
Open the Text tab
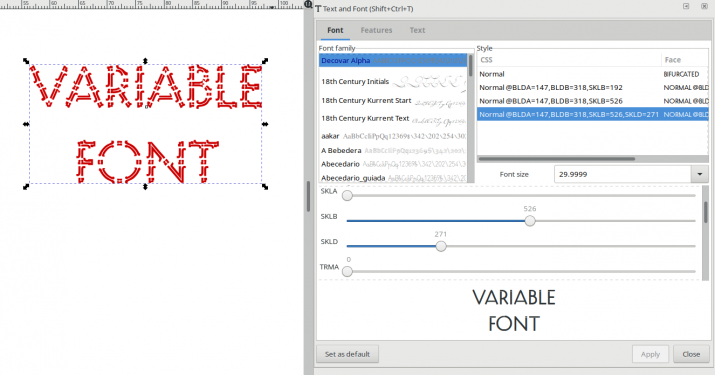coord(417,30)
